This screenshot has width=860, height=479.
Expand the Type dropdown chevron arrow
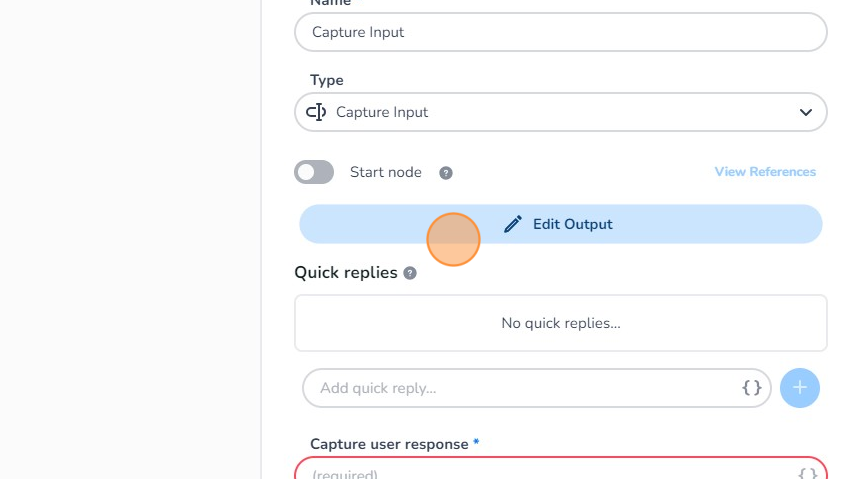[x=806, y=112]
